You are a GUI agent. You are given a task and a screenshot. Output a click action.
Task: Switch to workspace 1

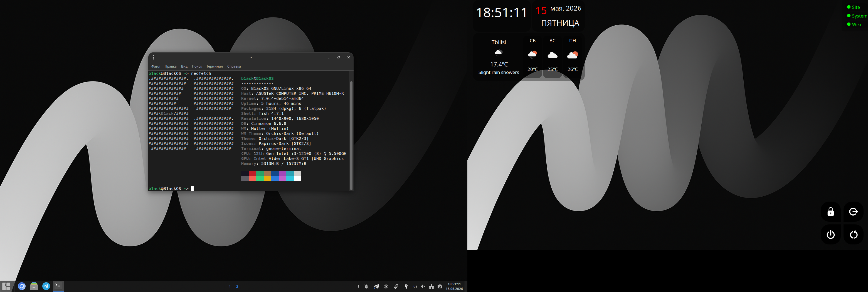point(230,287)
